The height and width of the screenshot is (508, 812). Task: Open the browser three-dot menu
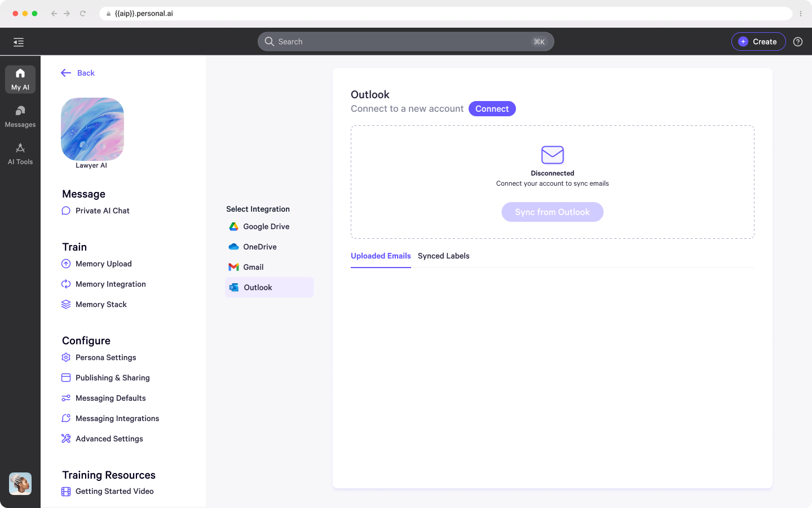[x=801, y=14]
